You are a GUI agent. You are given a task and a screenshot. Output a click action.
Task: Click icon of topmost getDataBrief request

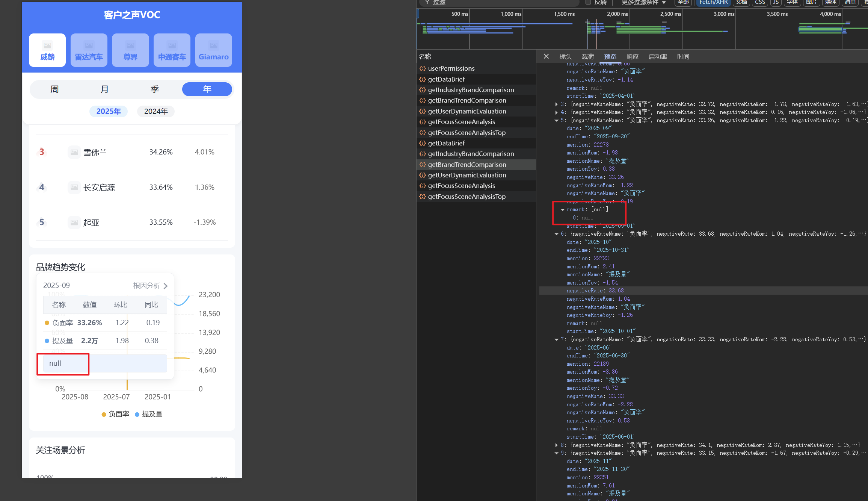(423, 79)
